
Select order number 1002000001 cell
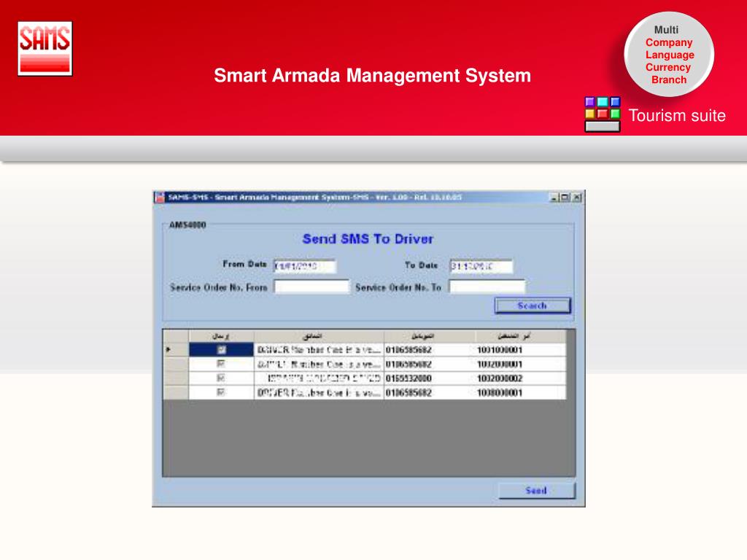520,365
